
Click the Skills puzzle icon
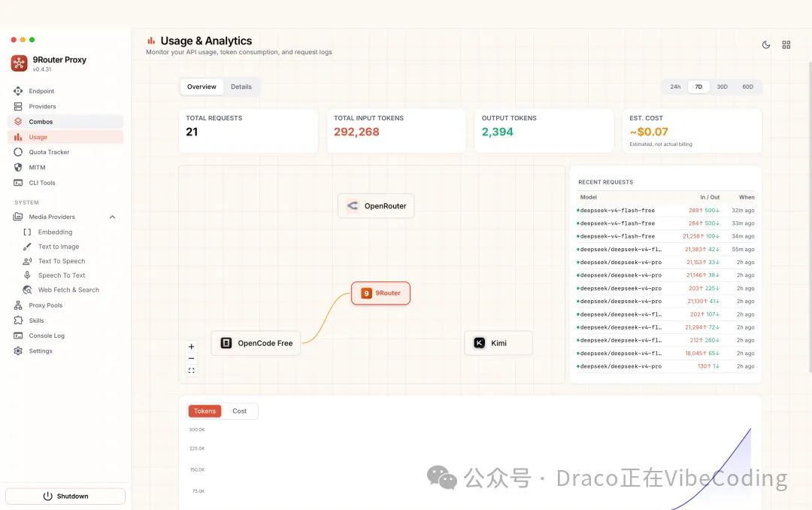pos(18,320)
